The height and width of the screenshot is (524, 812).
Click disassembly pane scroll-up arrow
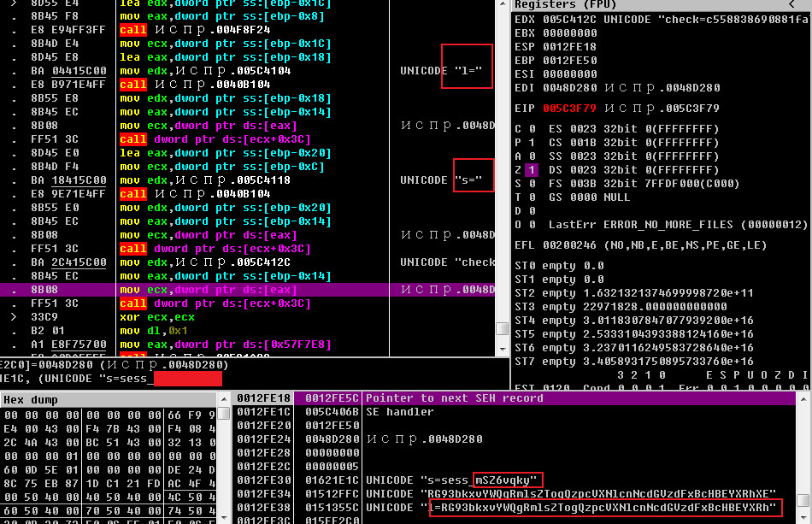click(502, 4)
